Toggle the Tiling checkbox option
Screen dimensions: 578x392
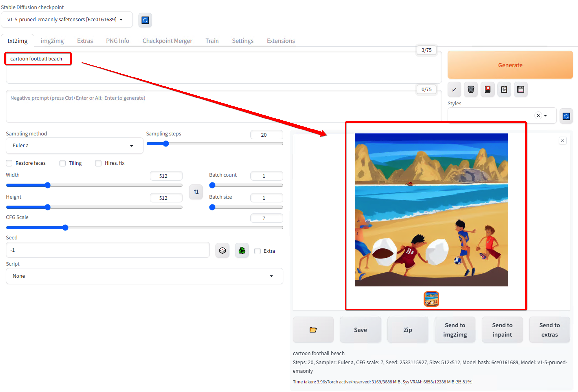pos(62,163)
